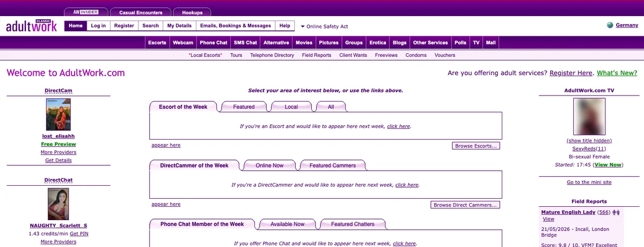Select the Germany country link
644x247 pixels.
coord(627,25)
